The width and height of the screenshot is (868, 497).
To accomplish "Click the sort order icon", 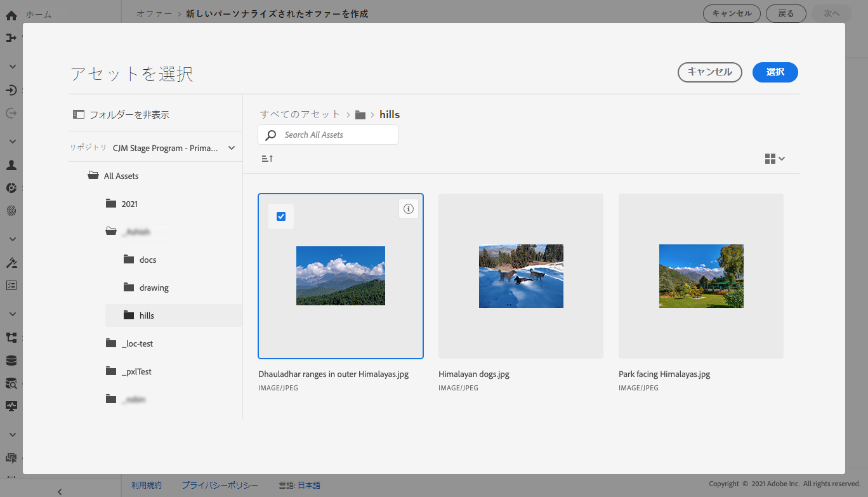I will pyautogui.click(x=267, y=159).
